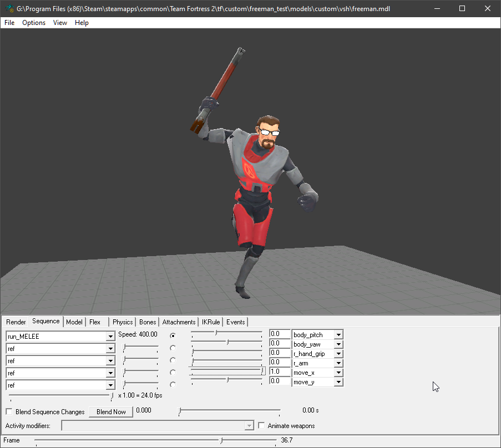Click the frame value '36.7'

[x=287, y=440]
